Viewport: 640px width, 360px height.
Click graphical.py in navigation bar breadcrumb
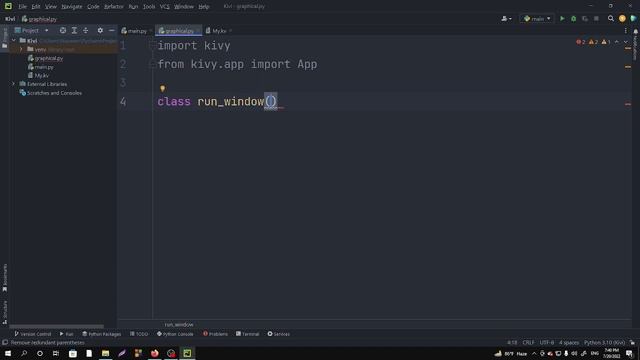tap(39, 19)
